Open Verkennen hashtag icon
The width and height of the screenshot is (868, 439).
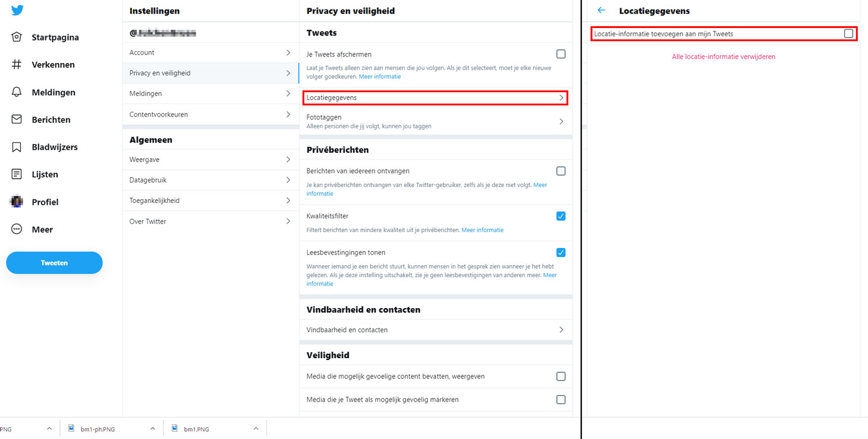click(17, 64)
